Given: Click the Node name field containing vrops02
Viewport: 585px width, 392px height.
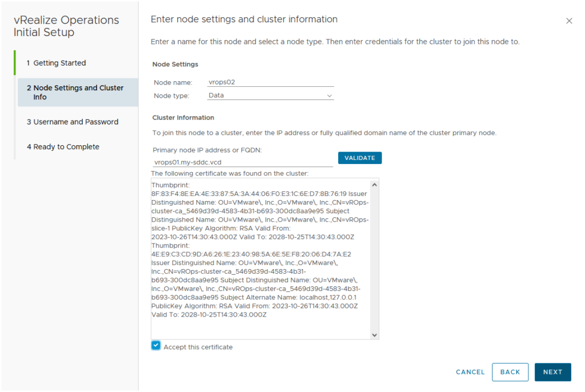Looking at the screenshot, I should [x=270, y=82].
